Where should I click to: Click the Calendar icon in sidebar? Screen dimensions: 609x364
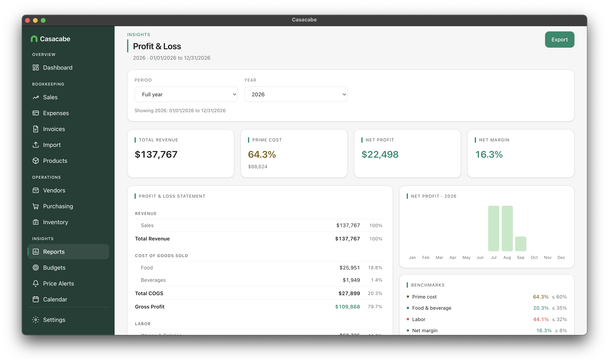pos(36,299)
